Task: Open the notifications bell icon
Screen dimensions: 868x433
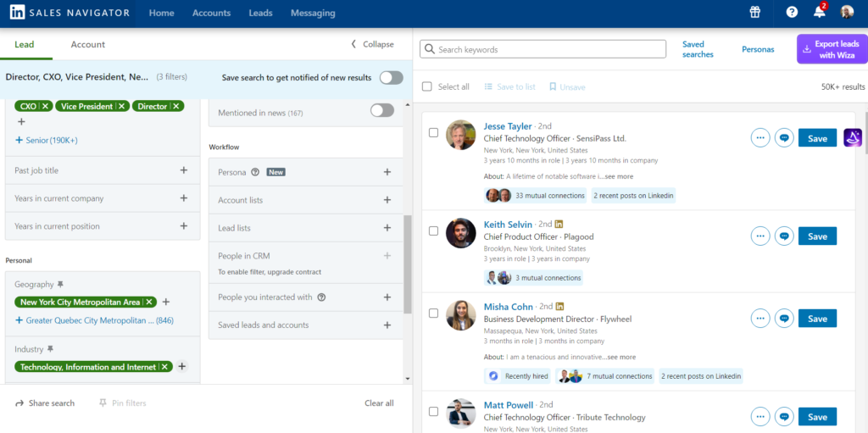Action: (x=820, y=12)
